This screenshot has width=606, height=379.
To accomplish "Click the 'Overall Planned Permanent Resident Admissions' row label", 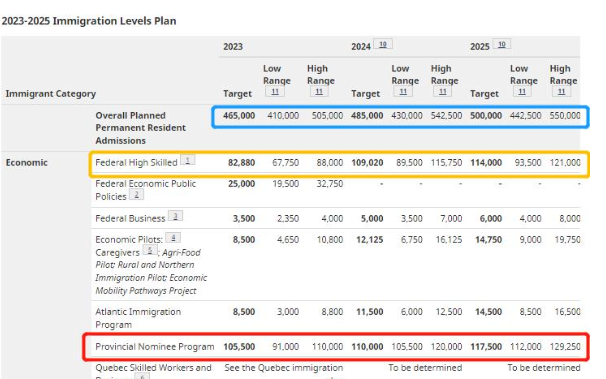I will pos(141,128).
